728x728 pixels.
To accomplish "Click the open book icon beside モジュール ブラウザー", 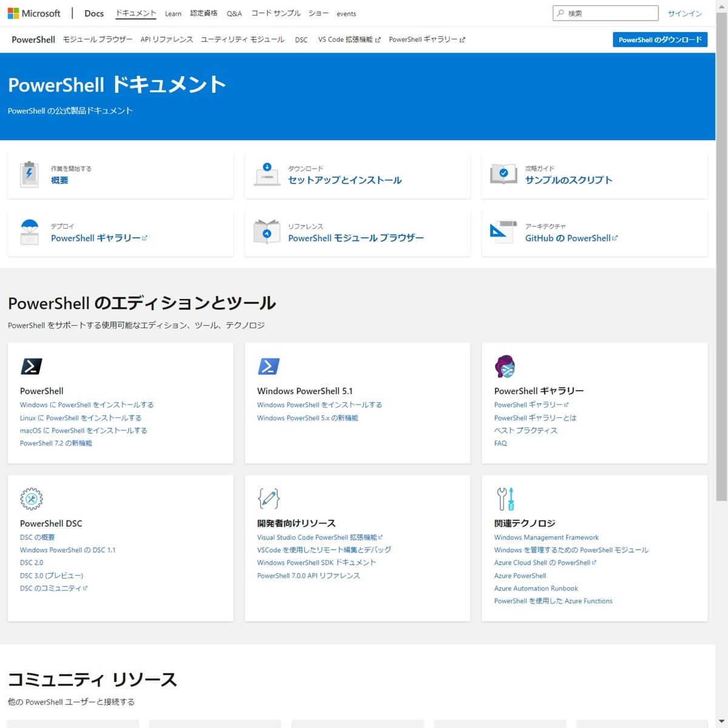I will pos(266,232).
